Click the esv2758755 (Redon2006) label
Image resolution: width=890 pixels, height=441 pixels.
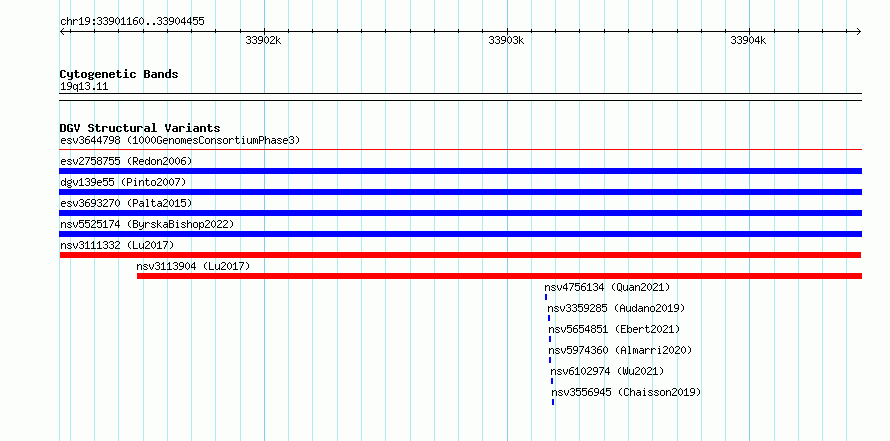[x=126, y=161]
